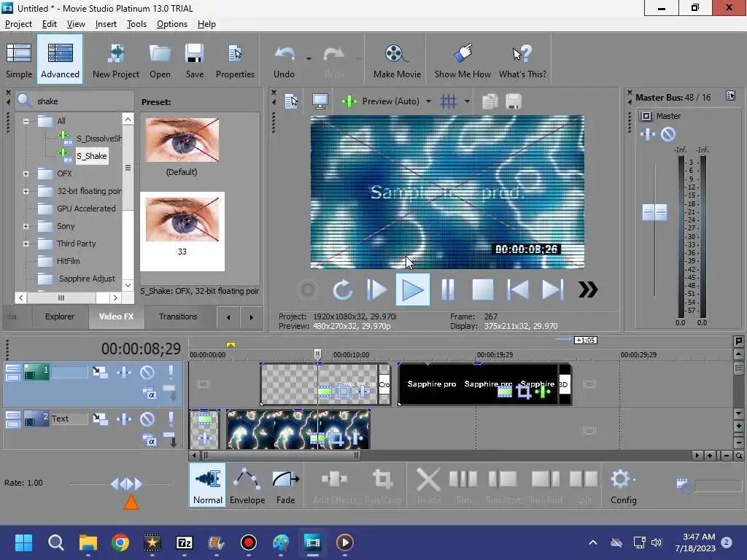Click the Open folder icon
The width and height of the screenshot is (747, 560).
coord(160,60)
